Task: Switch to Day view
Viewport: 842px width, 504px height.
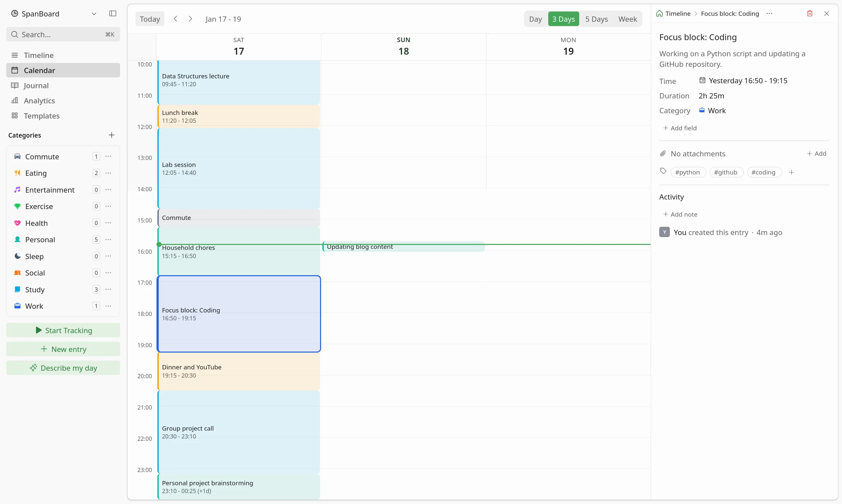Action: (536, 19)
